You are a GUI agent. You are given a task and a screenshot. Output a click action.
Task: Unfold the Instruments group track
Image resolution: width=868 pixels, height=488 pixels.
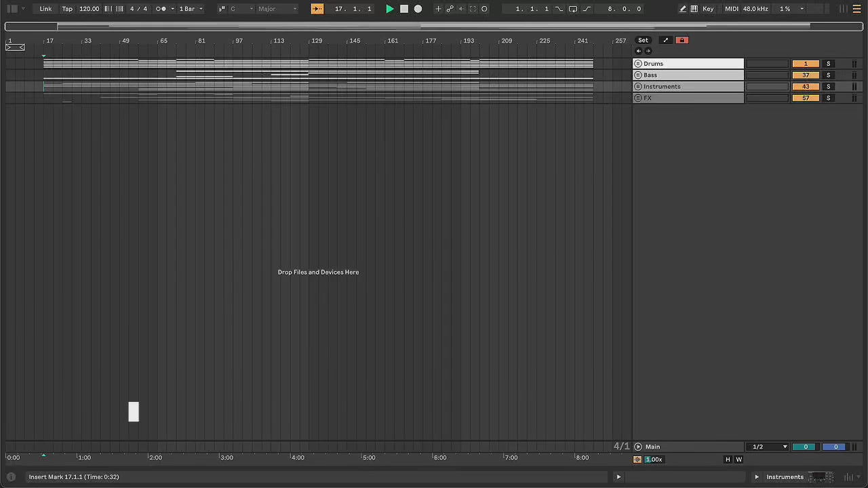click(x=638, y=87)
